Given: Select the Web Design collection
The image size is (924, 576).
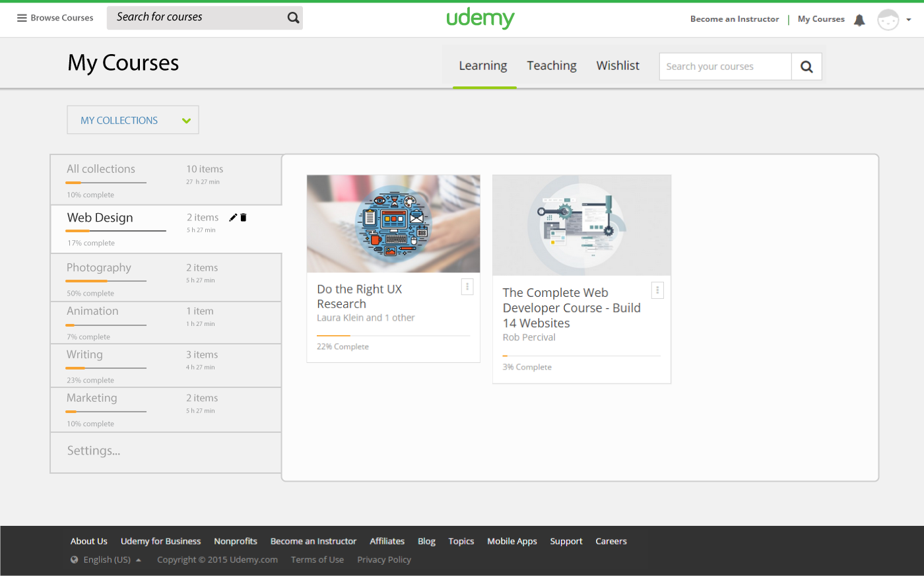Looking at the screenshot, I should tap(166, 229).
